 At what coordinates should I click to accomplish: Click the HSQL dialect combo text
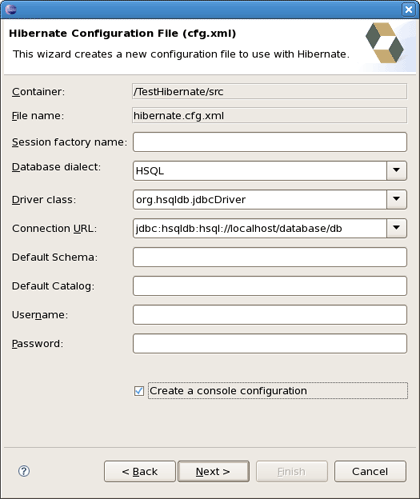(x=150, y=171)
